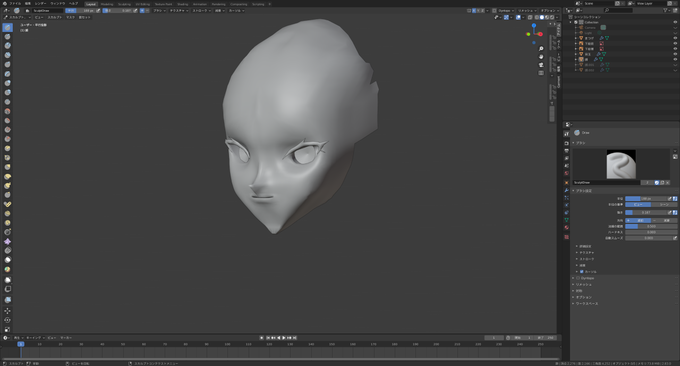
Task: Open the Render properties tab icon
Action: click(x=566, y=143)
